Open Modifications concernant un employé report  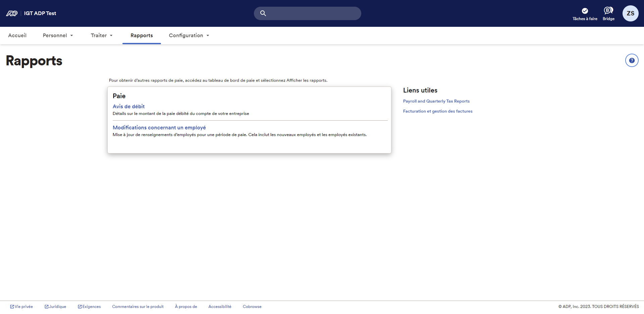pyautogui.click(x=159, y=128)
